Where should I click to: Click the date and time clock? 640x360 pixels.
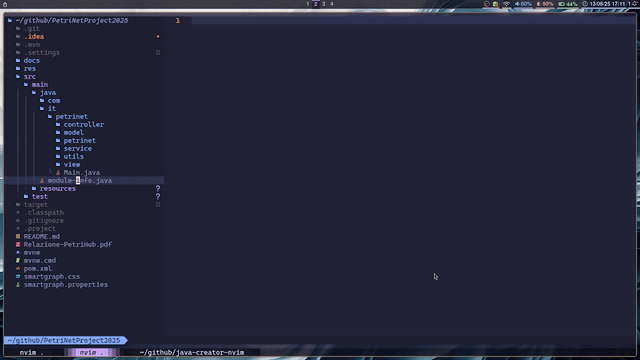point(605,4)
